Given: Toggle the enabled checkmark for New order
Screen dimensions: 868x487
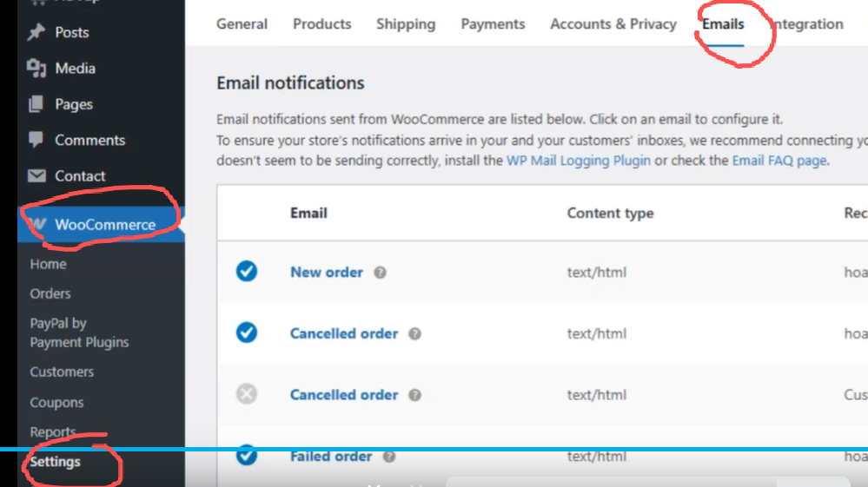Looking at the screenshot, I should pyautogui.click(x=247, y=272).
